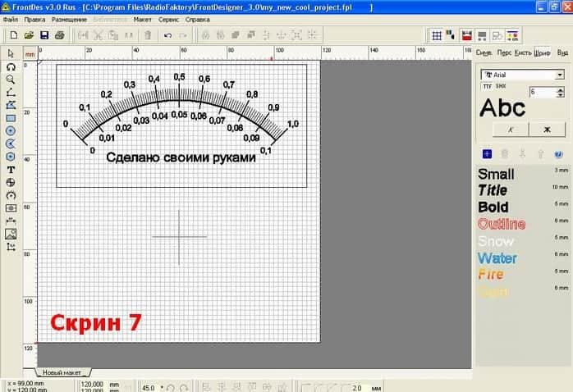Select the polygon drawing tool
This screenshot has height=392, width=573.
pos(11,105)
